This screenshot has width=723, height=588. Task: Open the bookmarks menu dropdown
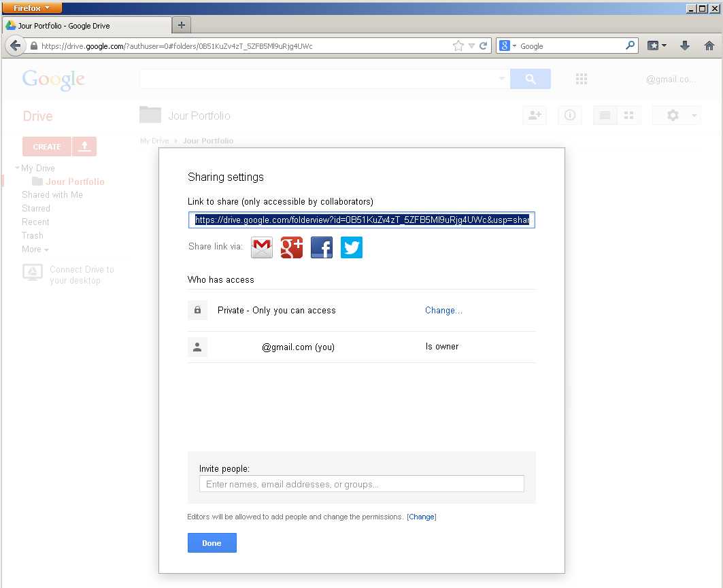click(657, 46)
